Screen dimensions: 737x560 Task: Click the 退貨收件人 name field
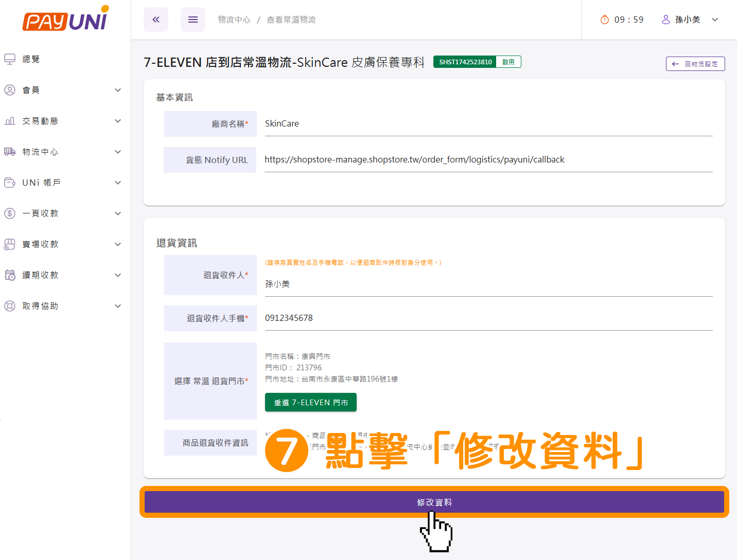488,284
